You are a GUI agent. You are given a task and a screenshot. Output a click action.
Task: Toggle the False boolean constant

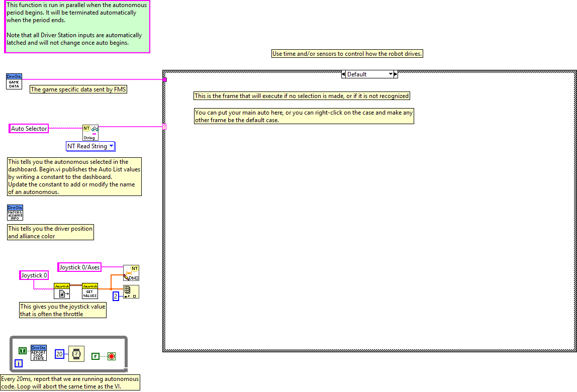[95, 356]
